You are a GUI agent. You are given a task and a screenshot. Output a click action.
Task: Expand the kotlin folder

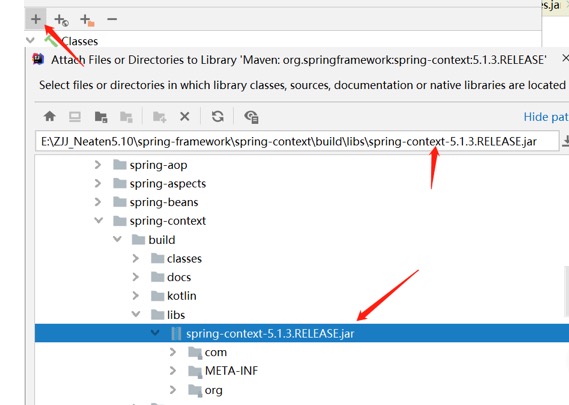tap(135, 296)
